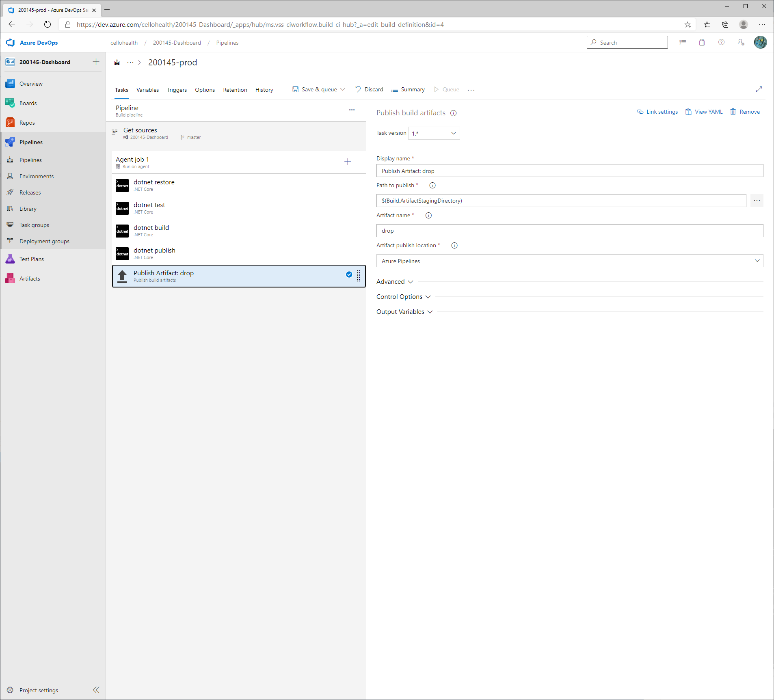This screenshot has height=700, width=774.
Task: Switch to the Variables tab
Action: click(147, 90)
